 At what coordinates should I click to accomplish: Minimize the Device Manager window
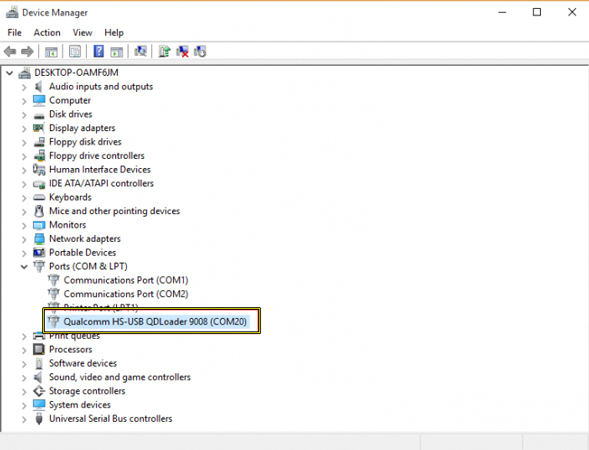[502, 12]
